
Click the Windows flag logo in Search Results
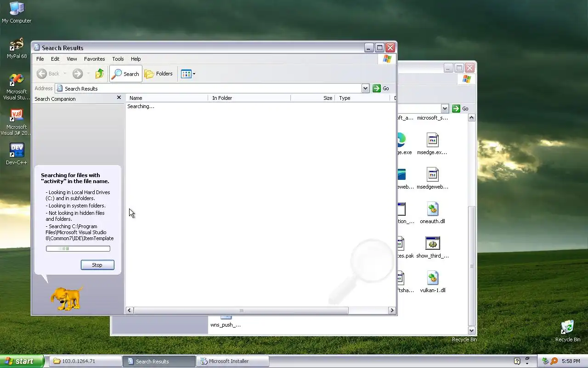coord(387,59)
